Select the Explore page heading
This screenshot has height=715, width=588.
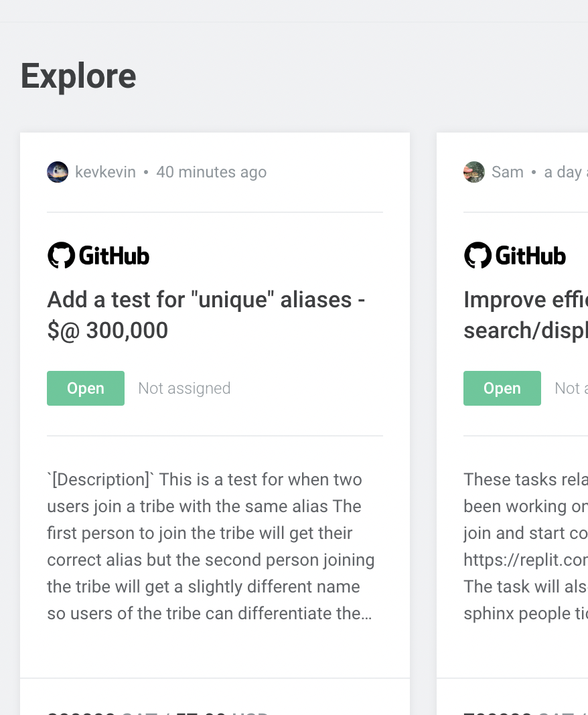click(78, 76)
